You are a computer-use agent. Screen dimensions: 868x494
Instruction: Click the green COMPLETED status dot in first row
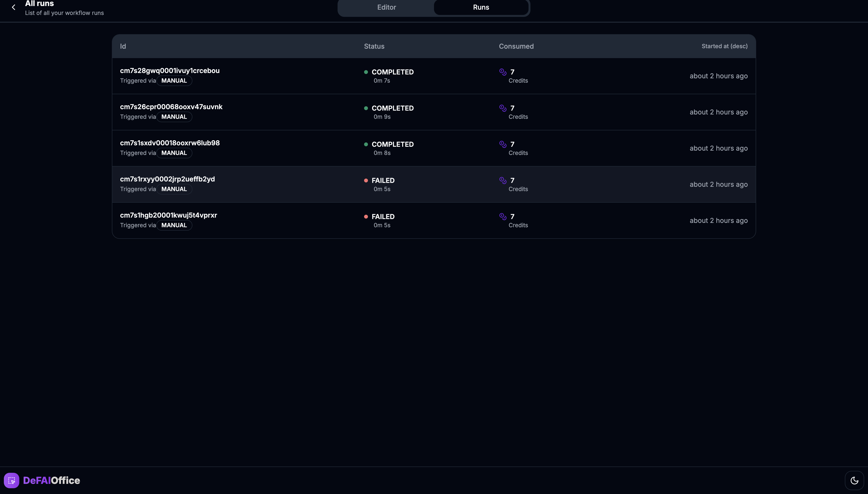point(366,72)
